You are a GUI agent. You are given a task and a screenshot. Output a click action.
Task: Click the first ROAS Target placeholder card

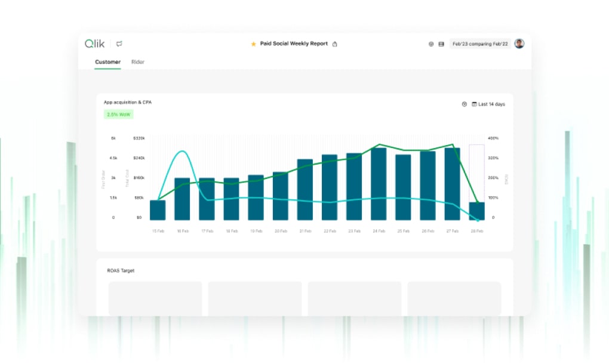155,298
